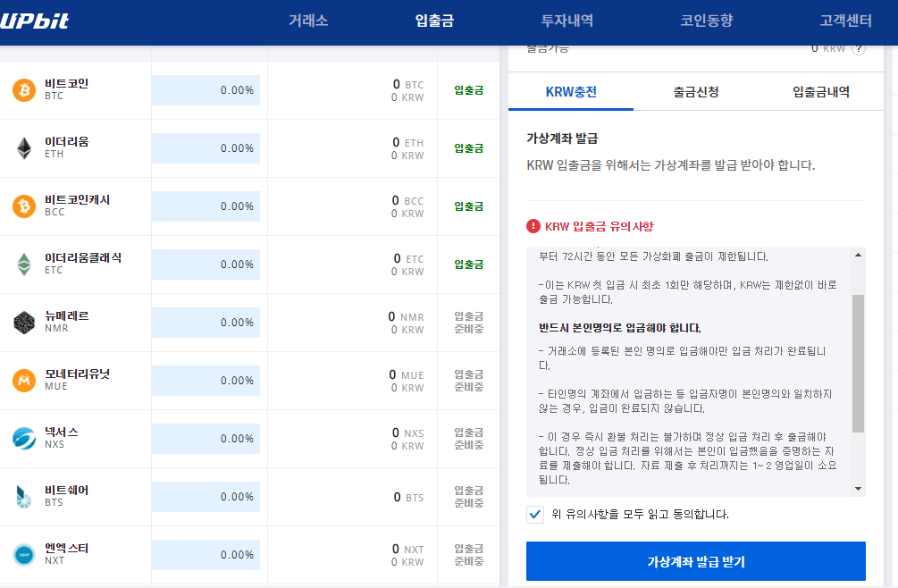Click the Numeraire NMR coin icon
The image size is (898, 588).
23,322
